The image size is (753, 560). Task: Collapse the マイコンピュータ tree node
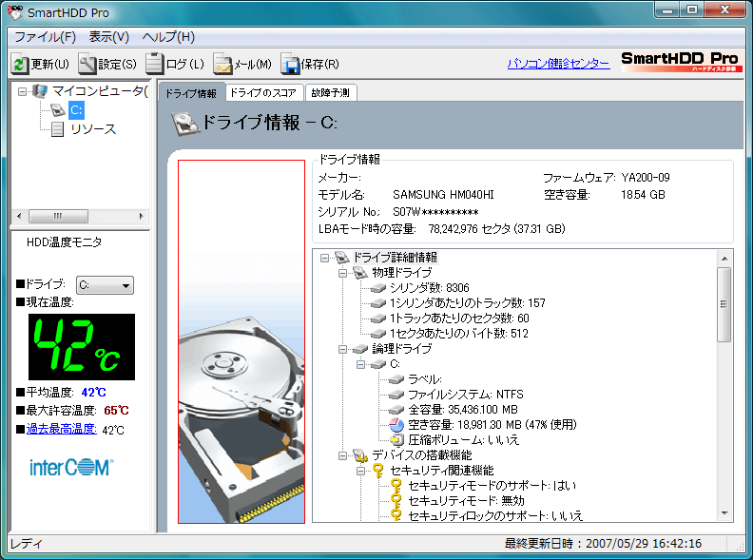click(x=22, y=91)
